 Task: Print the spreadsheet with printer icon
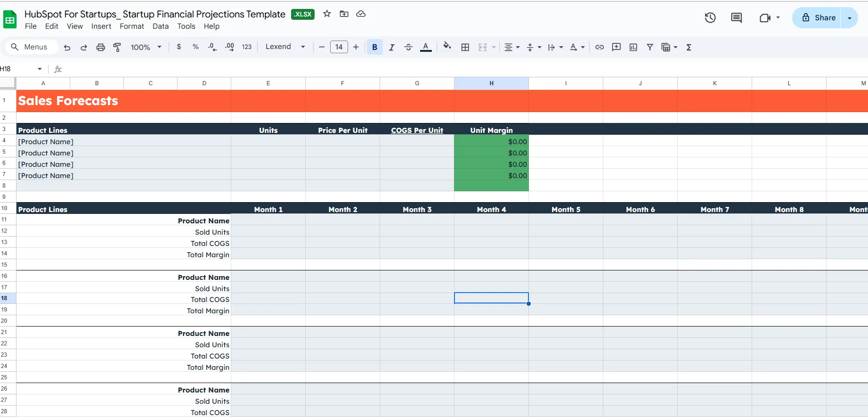click(x=101, y=47)
